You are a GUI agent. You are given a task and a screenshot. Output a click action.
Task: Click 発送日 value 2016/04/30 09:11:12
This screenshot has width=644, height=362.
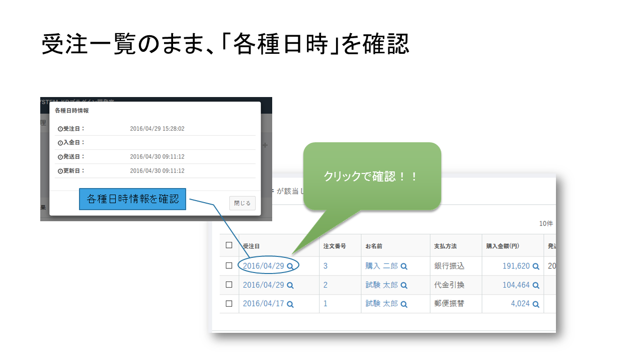[157, 157]
